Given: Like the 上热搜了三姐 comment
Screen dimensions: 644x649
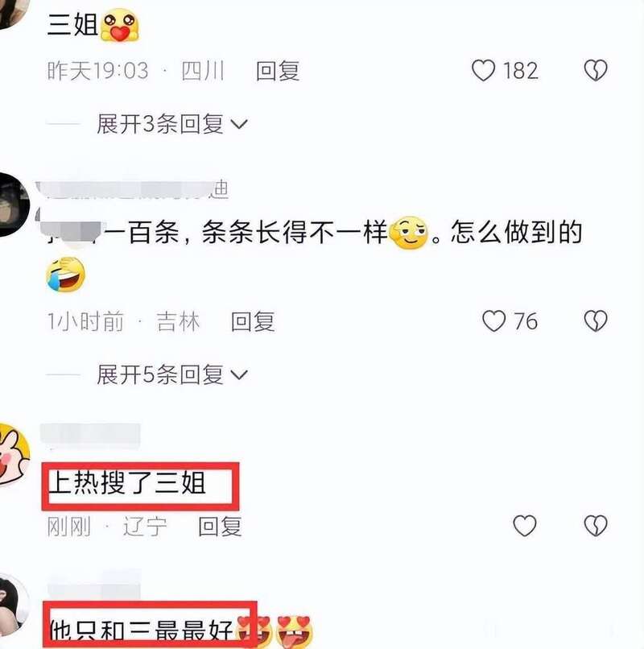Looking at the screenshot, I should click(524, 526).
